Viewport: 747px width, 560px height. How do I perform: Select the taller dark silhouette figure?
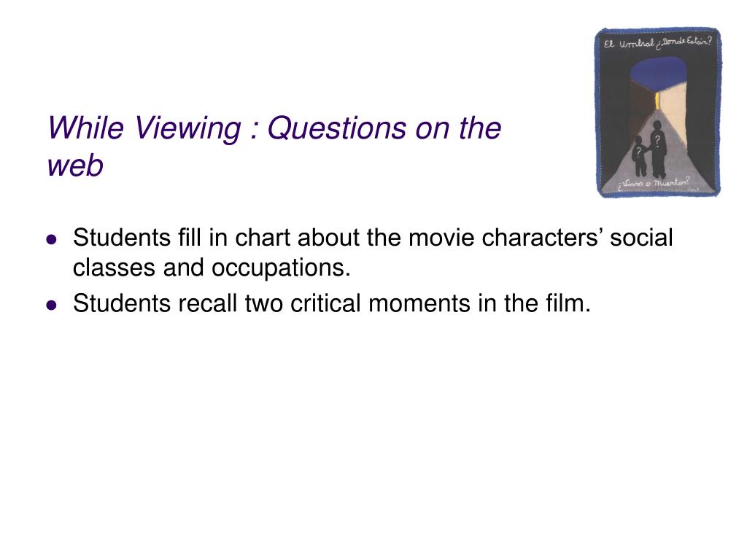[x=659, y=149]
